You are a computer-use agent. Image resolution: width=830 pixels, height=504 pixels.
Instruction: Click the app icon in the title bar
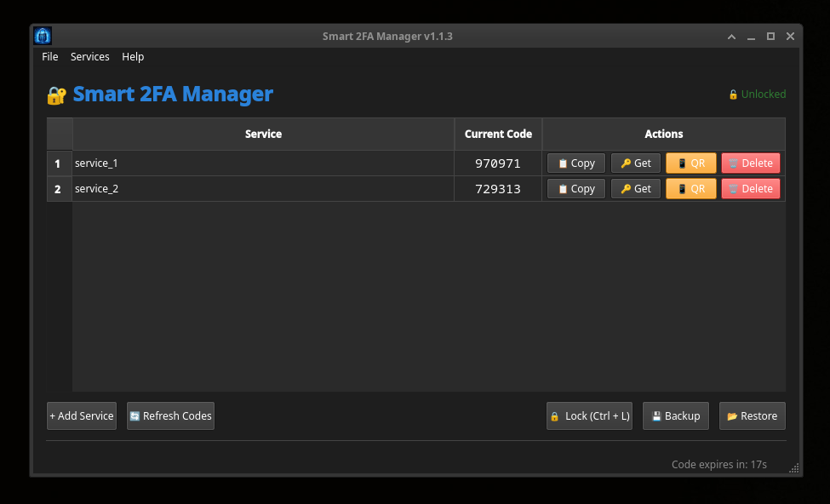[x=43, y=36]
